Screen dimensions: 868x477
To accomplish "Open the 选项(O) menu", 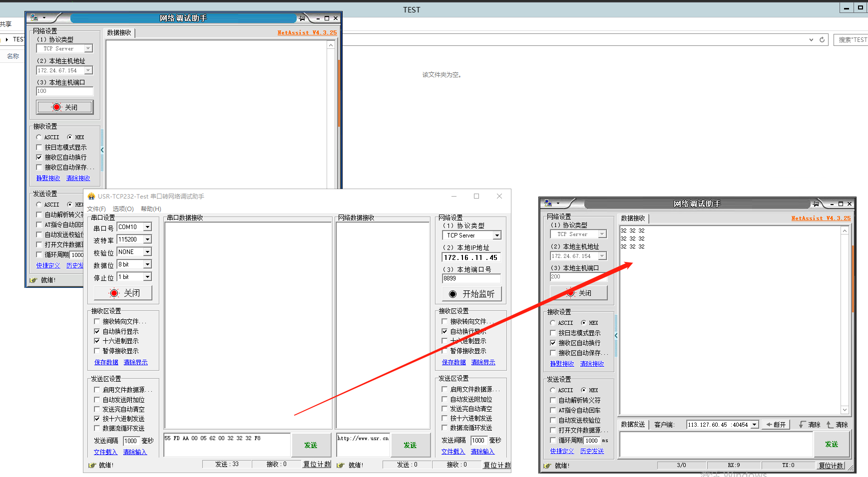I will 123,209.
